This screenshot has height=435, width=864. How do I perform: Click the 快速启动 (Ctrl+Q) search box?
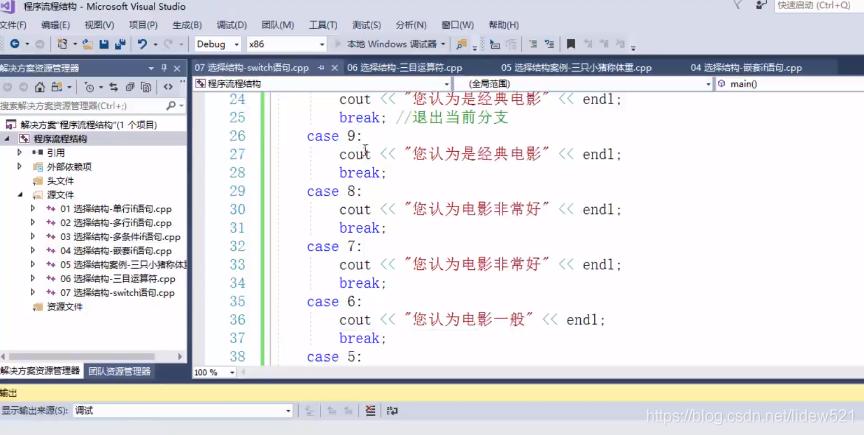819,6
